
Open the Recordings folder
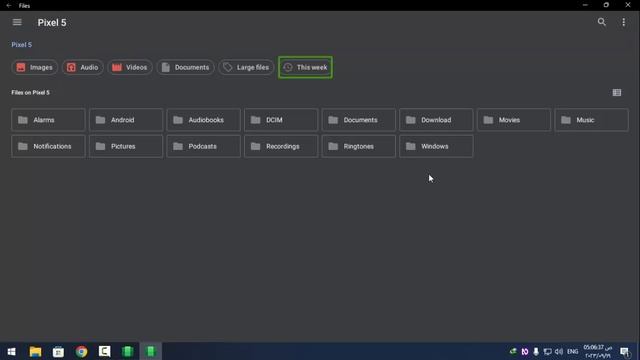point(281,146)
